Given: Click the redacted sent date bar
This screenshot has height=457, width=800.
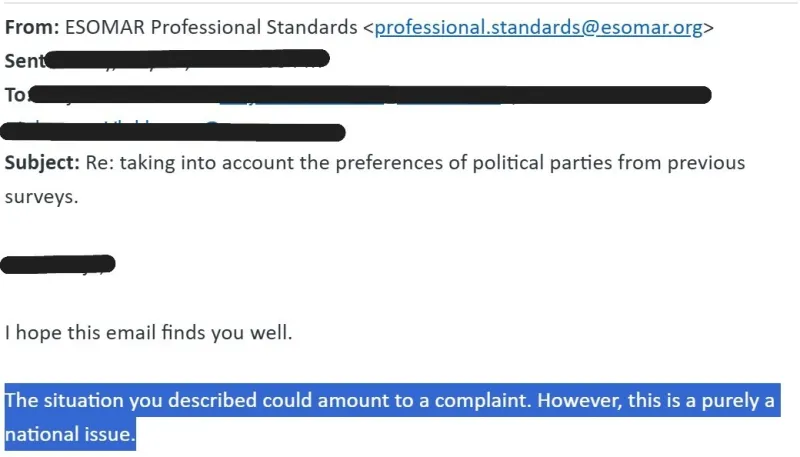Looking at the screenshot, I should coord(190,61).
